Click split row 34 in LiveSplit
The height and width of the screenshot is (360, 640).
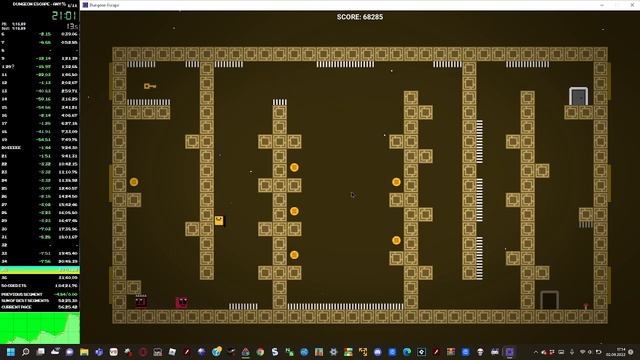pyautogui.click(x=40, y=261)
